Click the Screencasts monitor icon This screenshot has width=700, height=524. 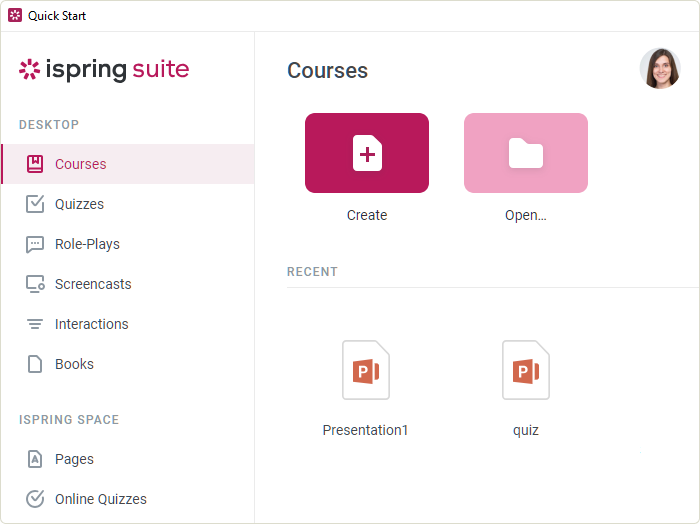(x=35, y=284)
